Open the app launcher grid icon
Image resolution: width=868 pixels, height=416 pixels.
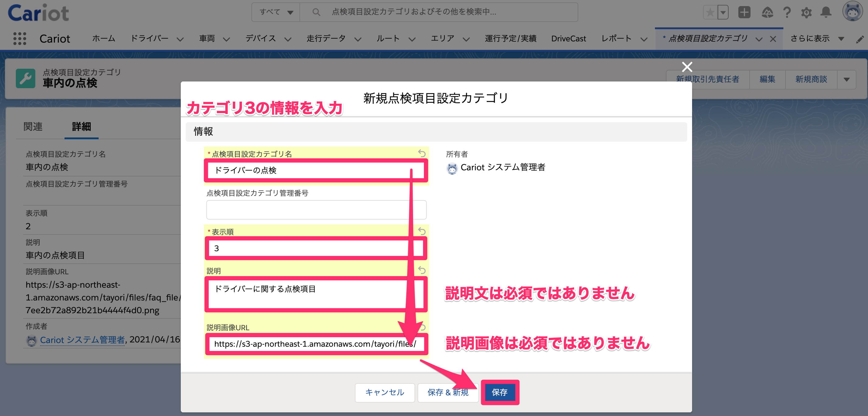(x=19, y=38)
